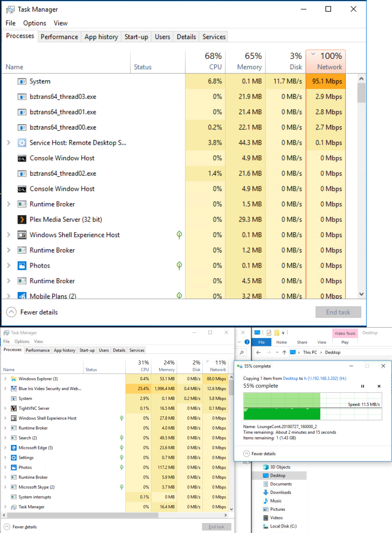
Task: Click the bztrans64_thread03.exe process icon
Action: coord(22,97)
